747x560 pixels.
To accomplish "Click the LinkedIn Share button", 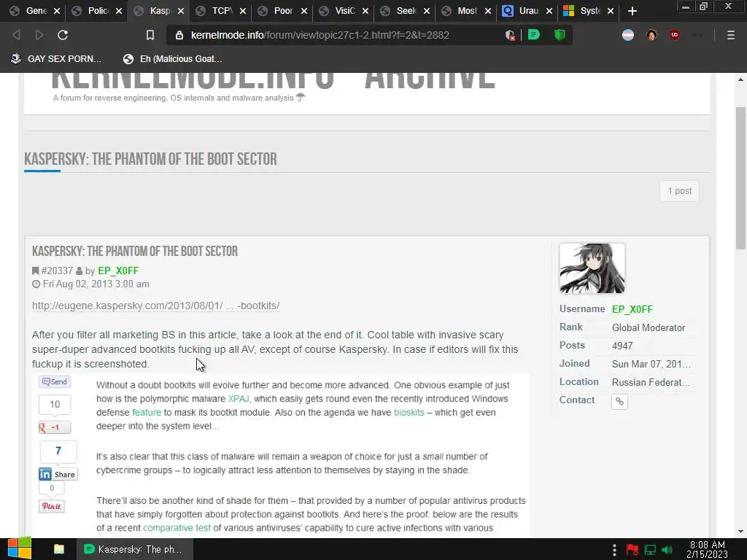I will [x=58, y=474].
